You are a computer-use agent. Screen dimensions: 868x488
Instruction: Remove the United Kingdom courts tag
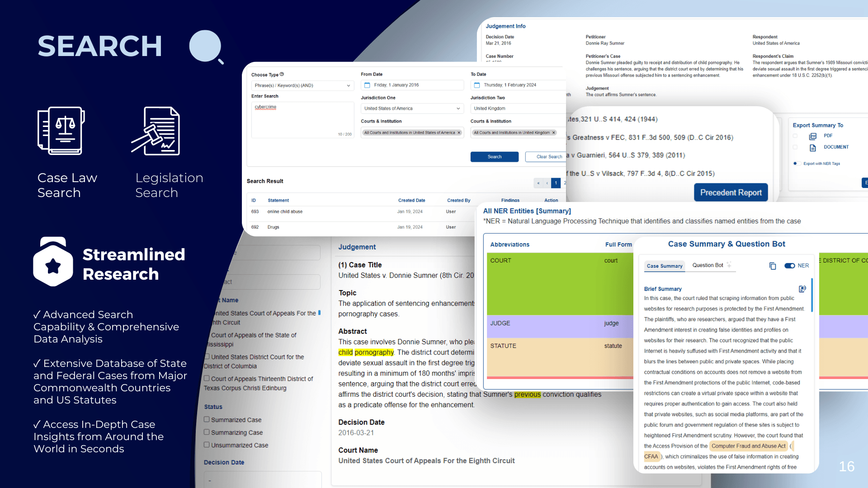(553, 133)
